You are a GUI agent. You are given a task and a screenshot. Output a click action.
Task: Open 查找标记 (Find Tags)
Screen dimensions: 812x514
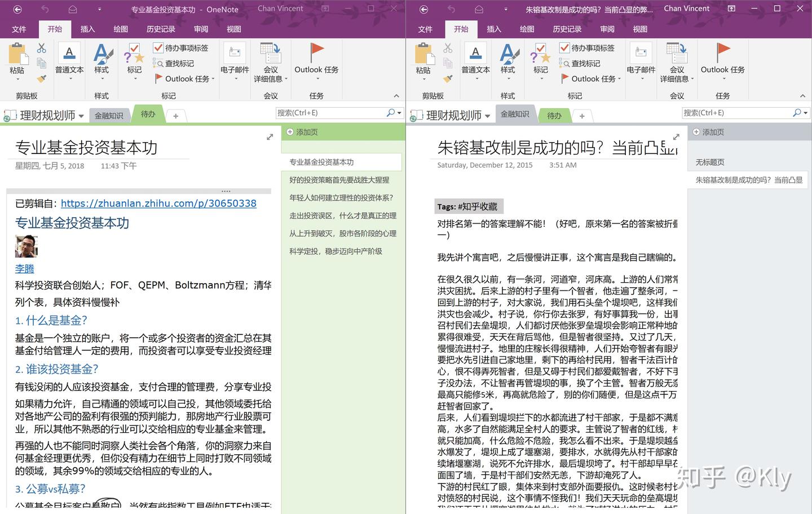pos(179,63)
